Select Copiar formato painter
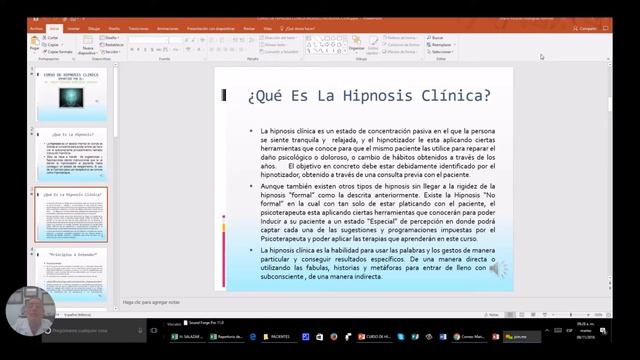The width and height of the screenshot is (640, 360). [58, 52]
